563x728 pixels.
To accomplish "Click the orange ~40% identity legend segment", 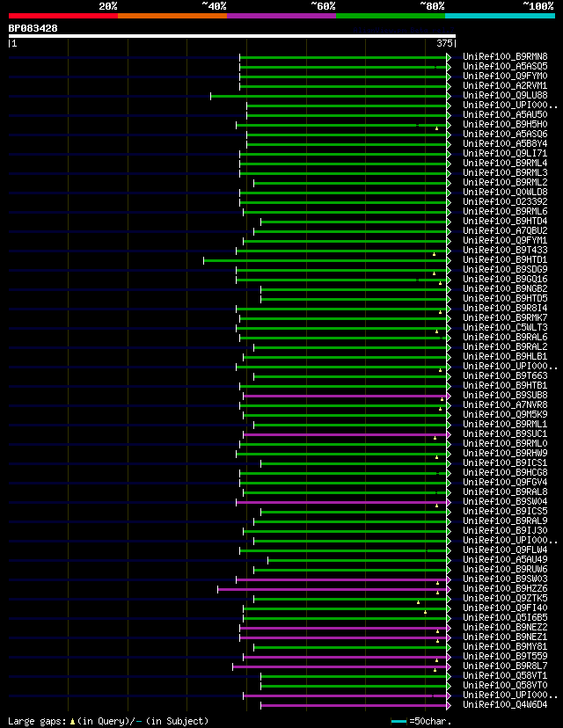I will (172, 16).
